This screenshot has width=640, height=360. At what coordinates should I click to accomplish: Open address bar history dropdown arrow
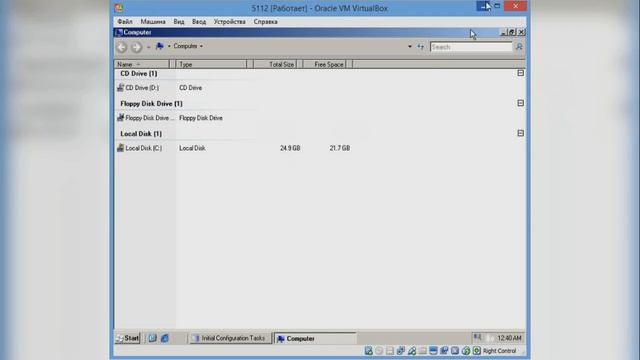(x=410, y=47)
